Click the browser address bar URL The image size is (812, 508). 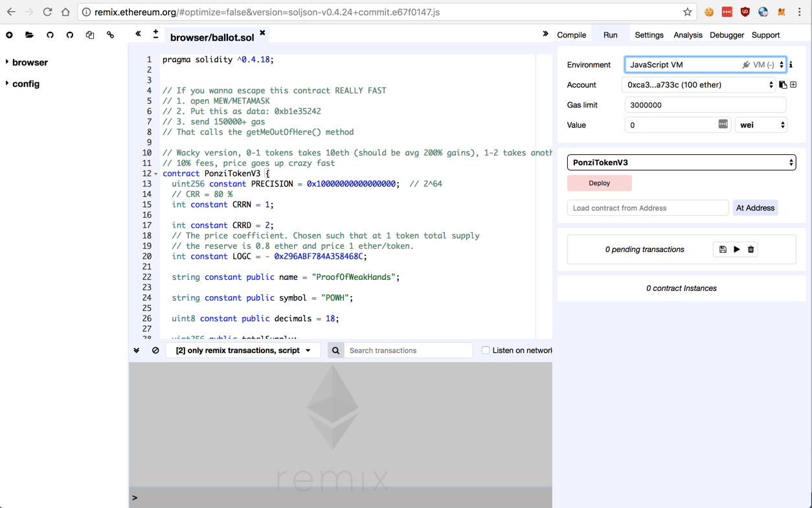(x=267, y=12)
